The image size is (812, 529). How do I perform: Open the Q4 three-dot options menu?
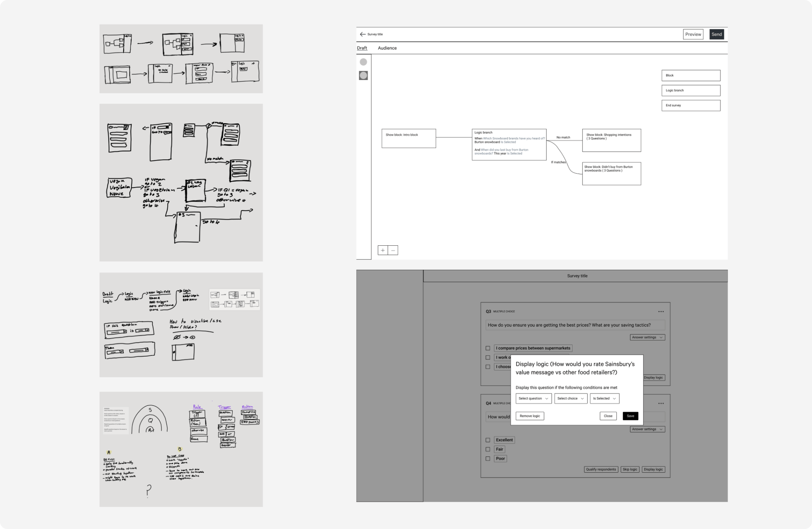[661, 403]
